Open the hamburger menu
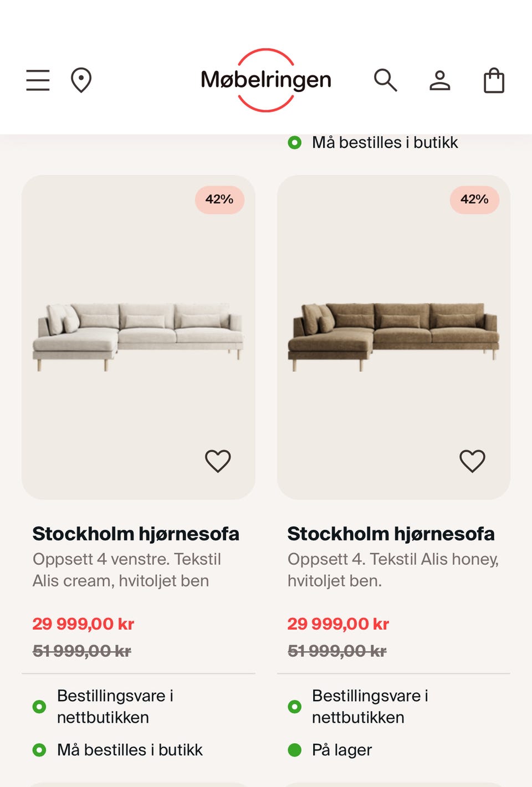Image resolution: width=532 pixels, height=787 pixels. [38, 80]
